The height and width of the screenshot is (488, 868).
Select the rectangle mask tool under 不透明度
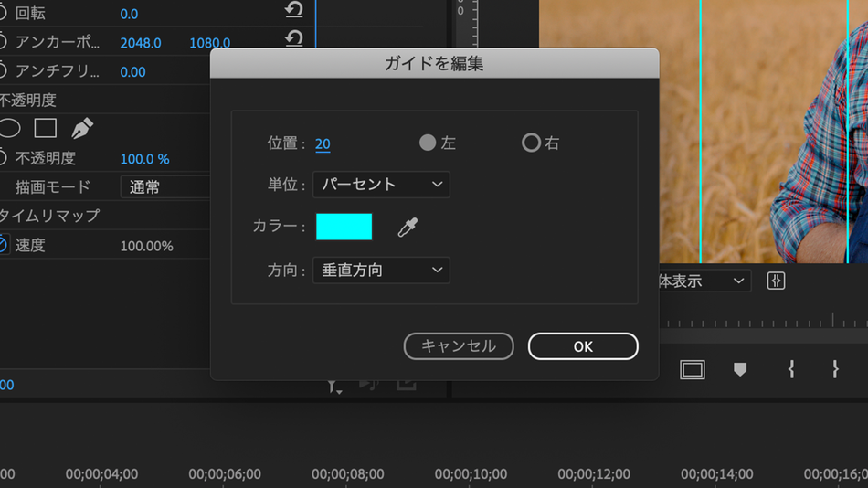(46, 129)
